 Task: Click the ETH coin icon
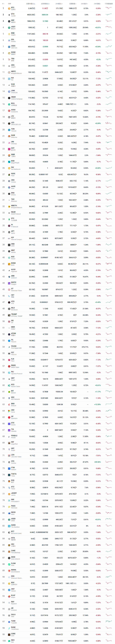click(9, 15)
